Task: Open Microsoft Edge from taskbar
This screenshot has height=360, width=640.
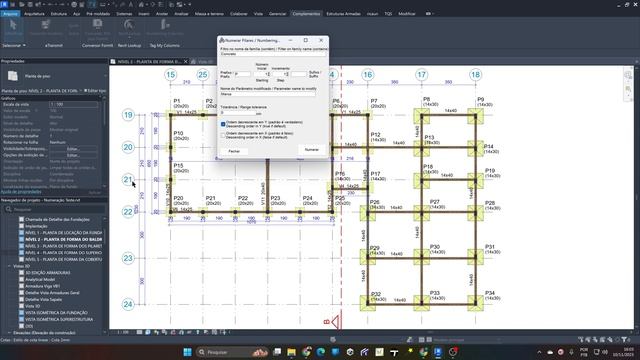Action: pos(321,352)
